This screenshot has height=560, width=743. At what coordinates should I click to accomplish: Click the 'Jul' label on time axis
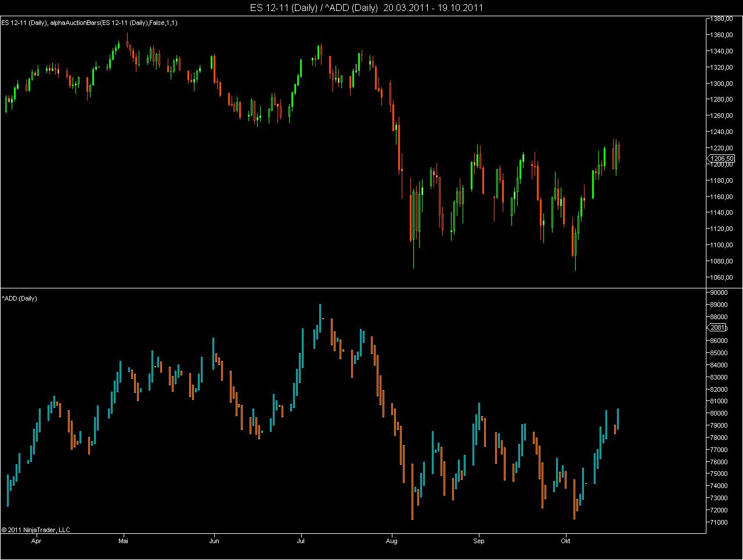click(301, 541)
